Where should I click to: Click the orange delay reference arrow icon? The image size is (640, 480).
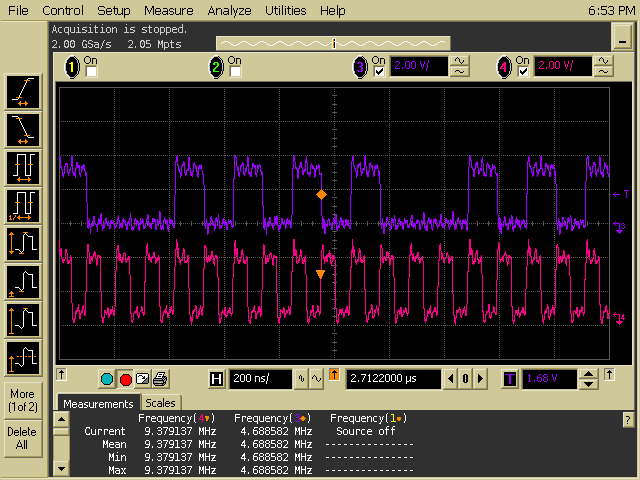click(x=334, y=374)
